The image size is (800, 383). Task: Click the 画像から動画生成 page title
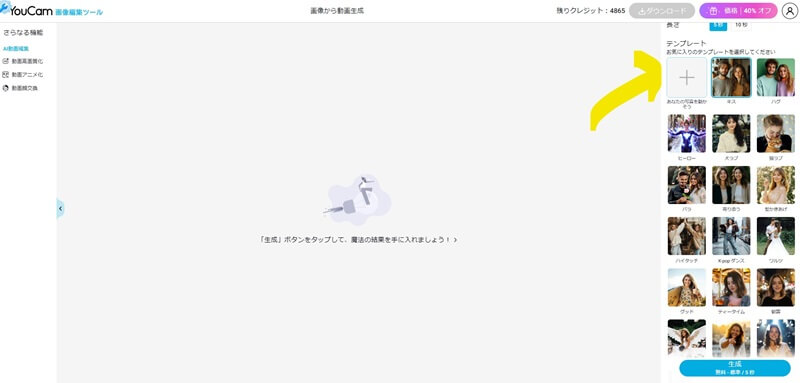click(x=337, y=11)
